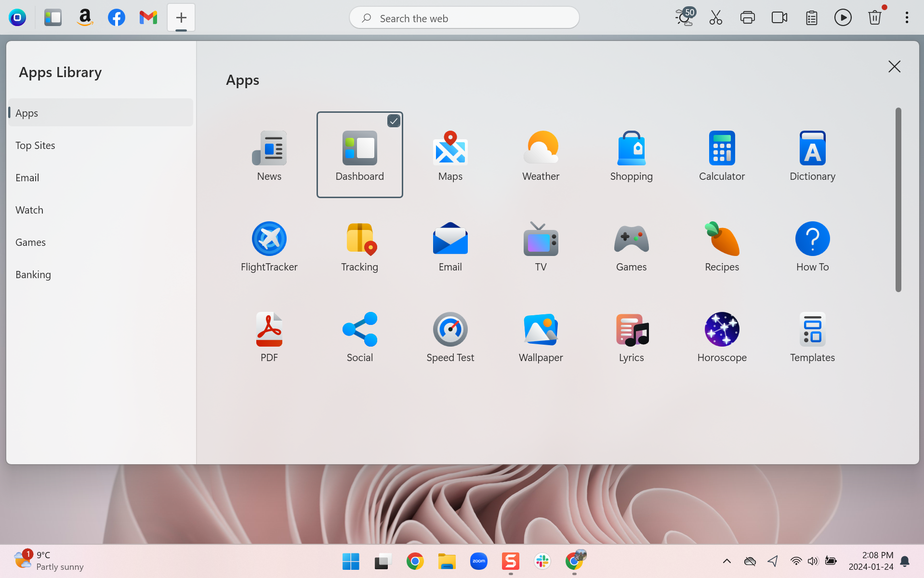Close the Apps Library panel
This screenshot has height=578, width=924.
point(894,67)
